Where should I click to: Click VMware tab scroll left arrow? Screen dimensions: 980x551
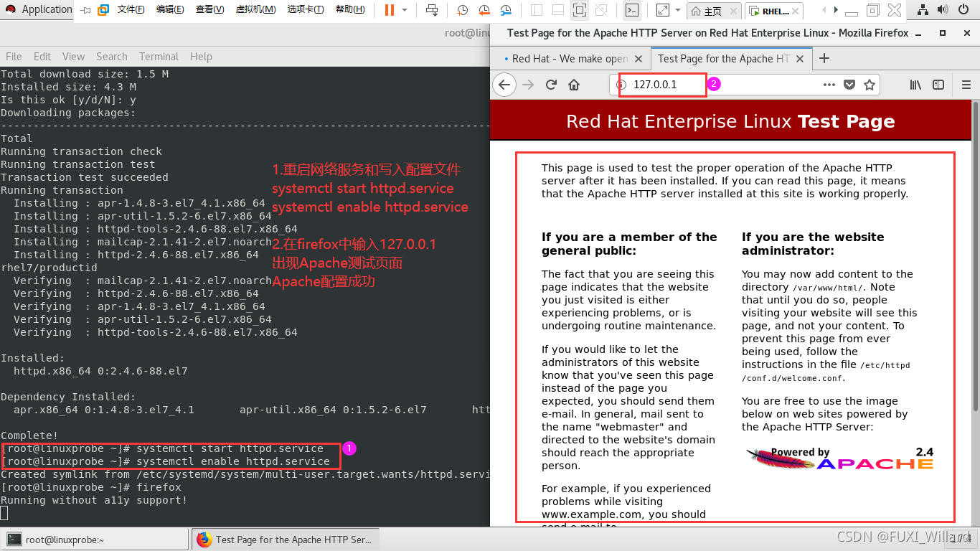(x=824, y=10)
